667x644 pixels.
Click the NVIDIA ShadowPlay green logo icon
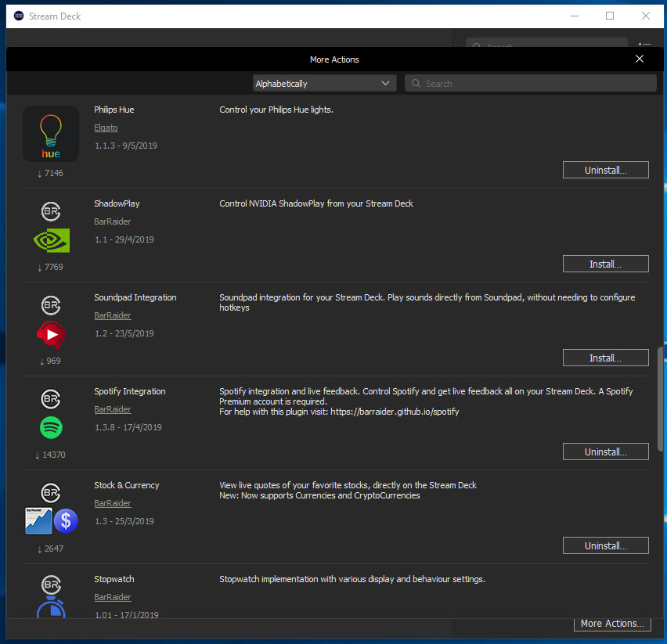[x=51, y=240]
